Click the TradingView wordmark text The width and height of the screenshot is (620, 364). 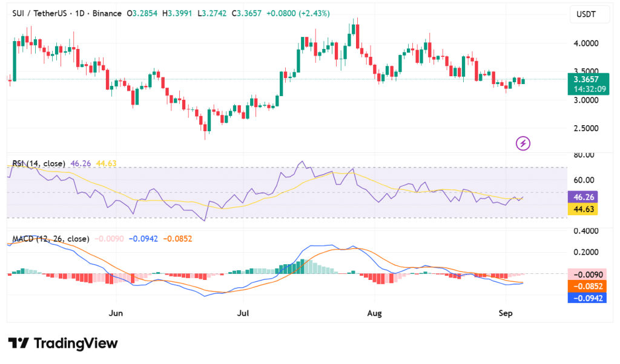click(76, 343)
